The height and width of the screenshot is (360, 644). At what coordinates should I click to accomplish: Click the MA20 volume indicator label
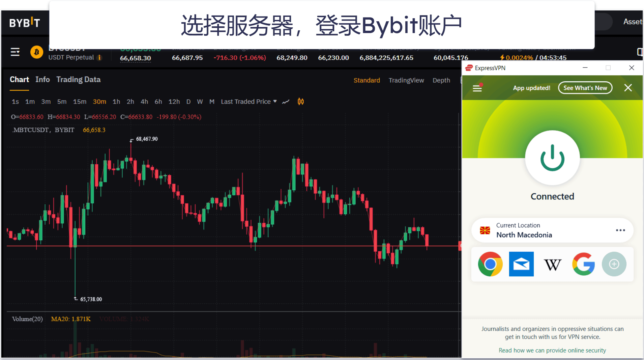pos(70,319)
